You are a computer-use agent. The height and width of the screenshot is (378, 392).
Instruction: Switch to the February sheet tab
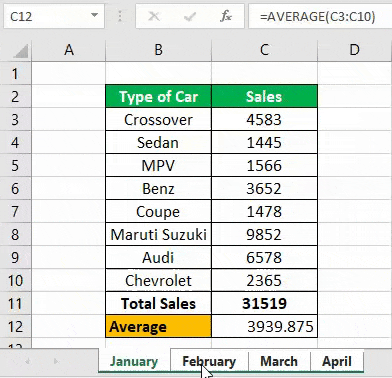click(209, 361)
